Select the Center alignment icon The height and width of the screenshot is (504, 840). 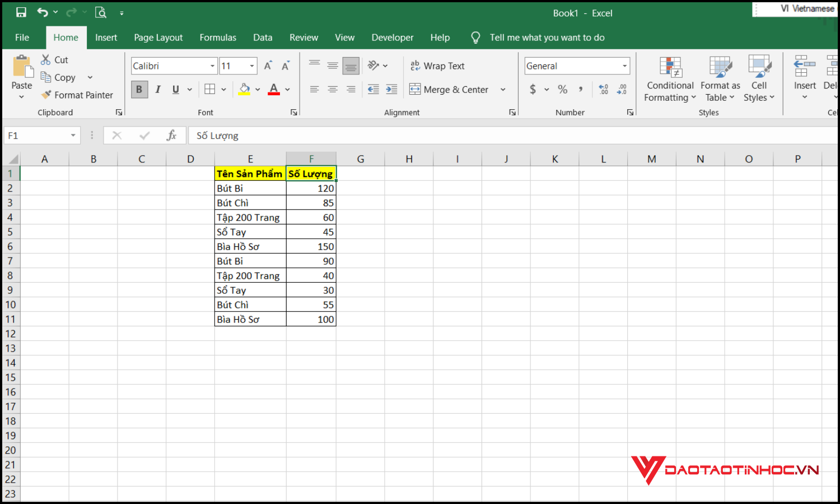click(x=333, y=89)
